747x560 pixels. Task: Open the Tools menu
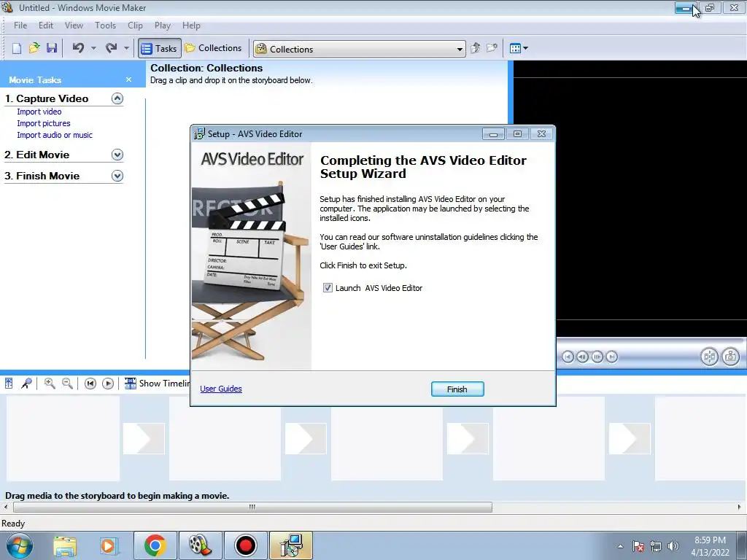[x=105, y=26]
